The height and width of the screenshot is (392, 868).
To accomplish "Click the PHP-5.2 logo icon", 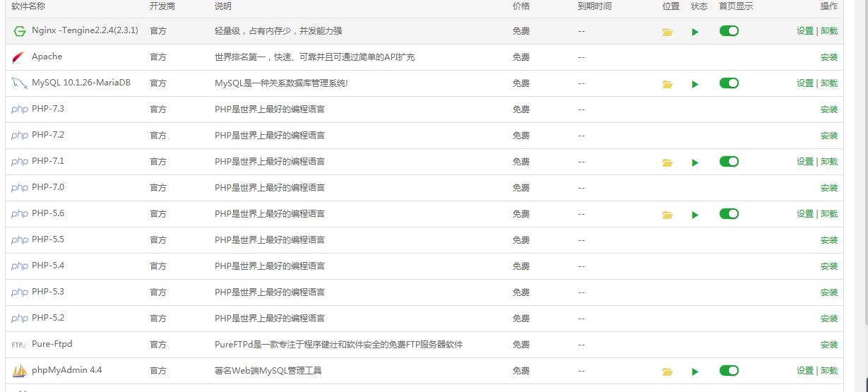I will tap(20, 319).
